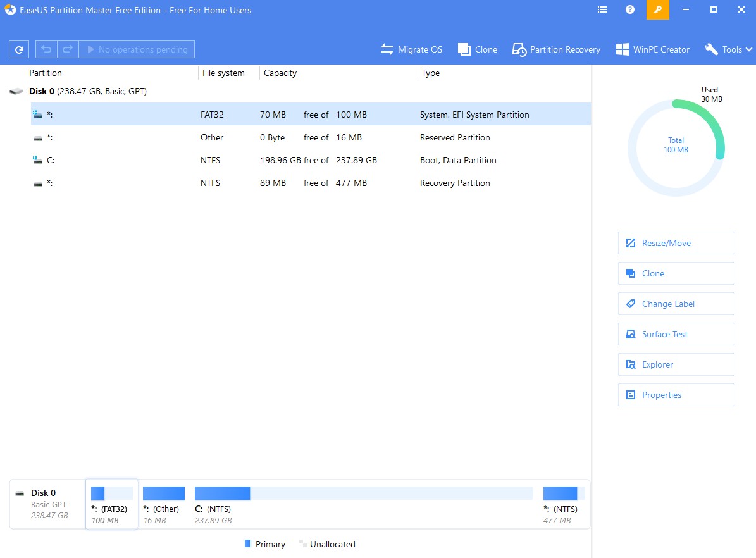Image resolution: width=756 pixels, height=558 pixels.
Task: Click the Type column header
Action: point(431,73)
